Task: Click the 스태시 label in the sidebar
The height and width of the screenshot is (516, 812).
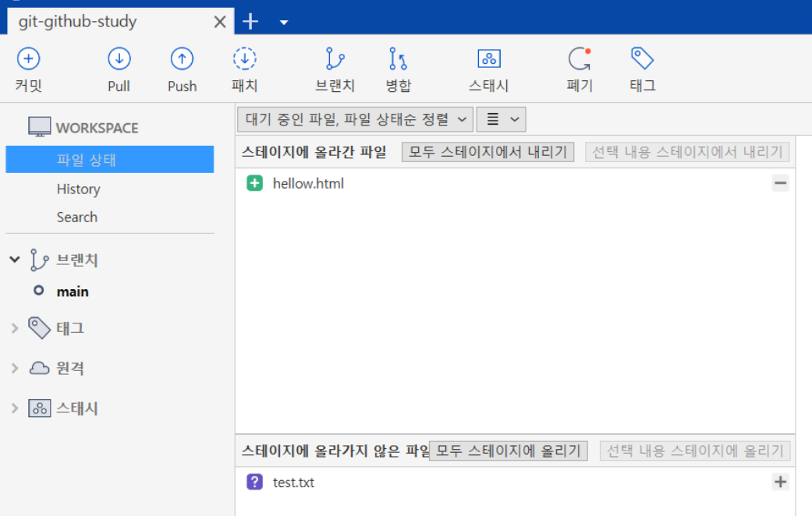Action: click(77, 408)
